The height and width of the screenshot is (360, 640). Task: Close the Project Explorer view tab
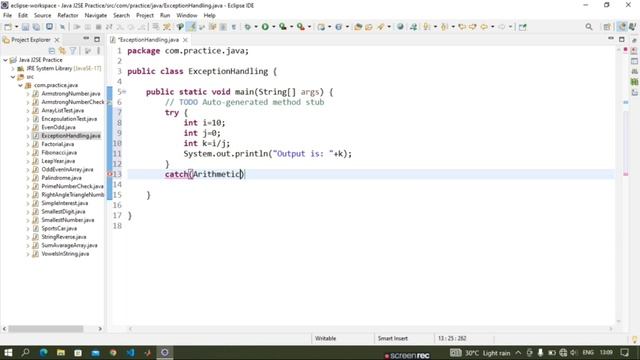pos(57,40)
